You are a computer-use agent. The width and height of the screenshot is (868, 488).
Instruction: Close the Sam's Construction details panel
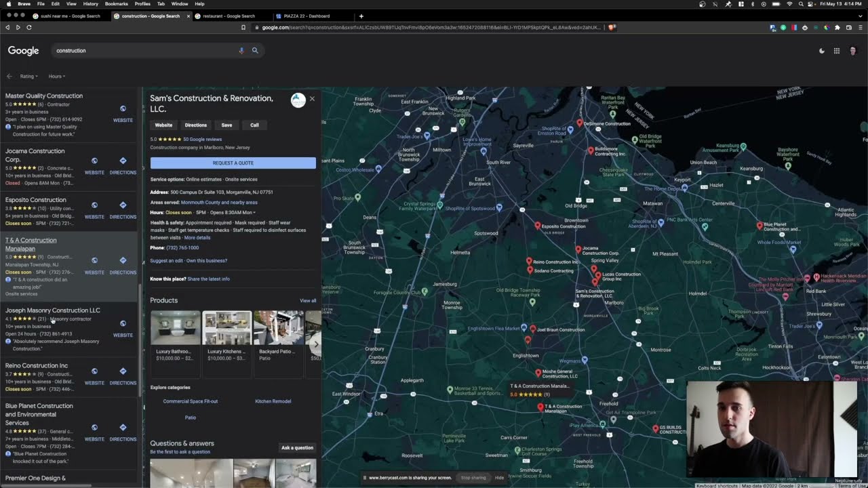click(x=312, y=99)
